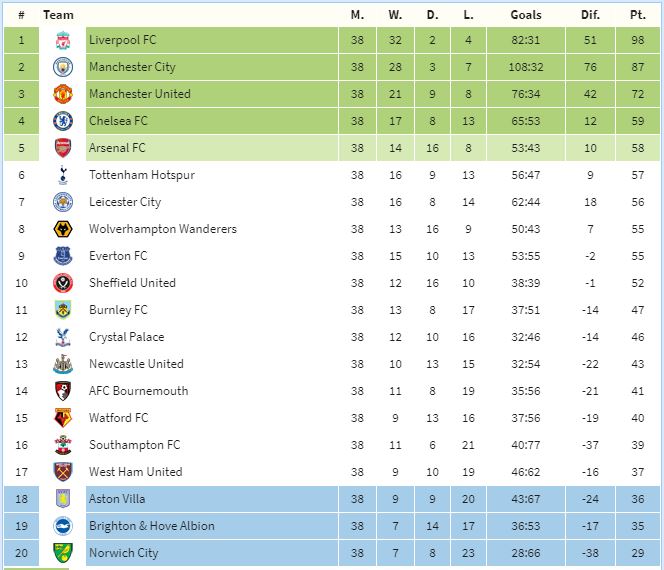Open the Everton FC team link
664x570 pixels.
[x=118, y=256]
